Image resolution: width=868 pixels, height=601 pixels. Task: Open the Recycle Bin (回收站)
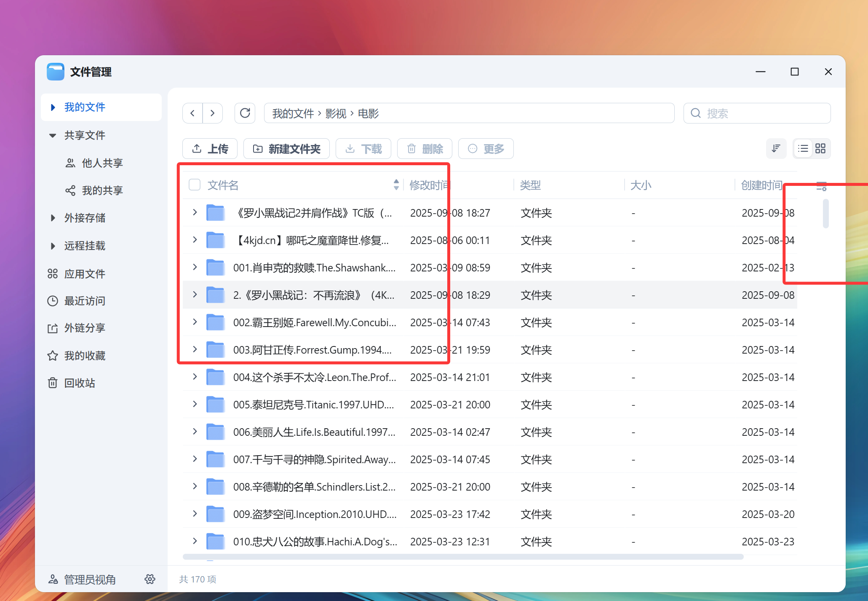click(80, 383)
